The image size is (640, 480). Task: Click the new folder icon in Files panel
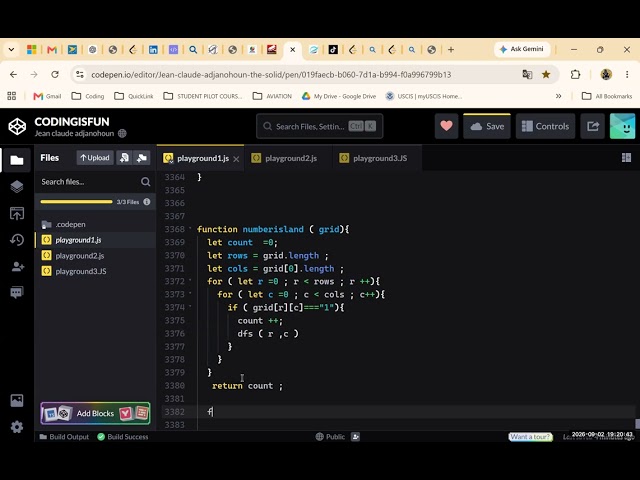[x=142, y=158]
